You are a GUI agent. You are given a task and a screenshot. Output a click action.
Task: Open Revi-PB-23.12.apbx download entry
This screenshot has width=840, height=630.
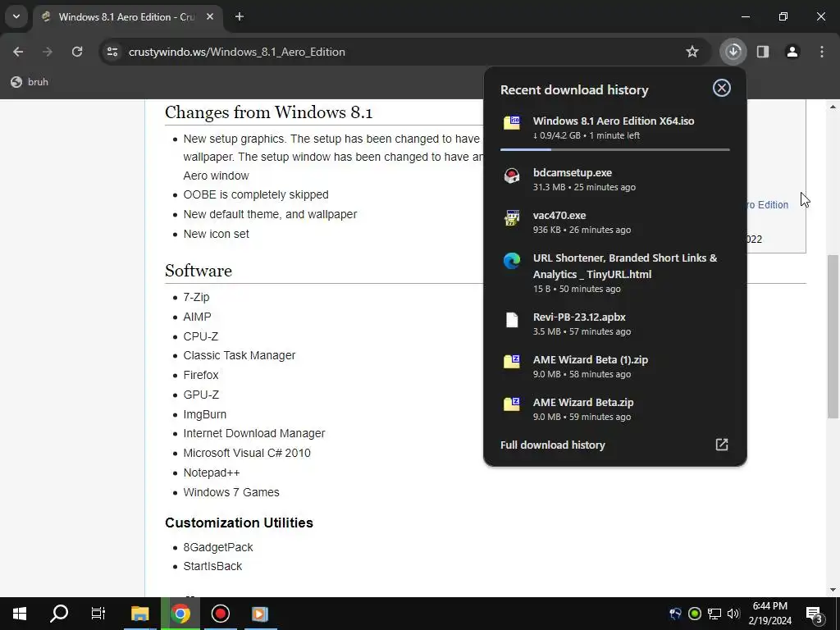tap(615, 324)
